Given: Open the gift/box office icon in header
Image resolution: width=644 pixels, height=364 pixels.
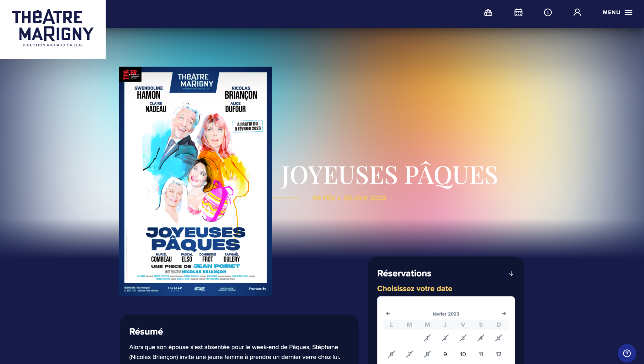Looking at the screenshot, I should [488, 12].
